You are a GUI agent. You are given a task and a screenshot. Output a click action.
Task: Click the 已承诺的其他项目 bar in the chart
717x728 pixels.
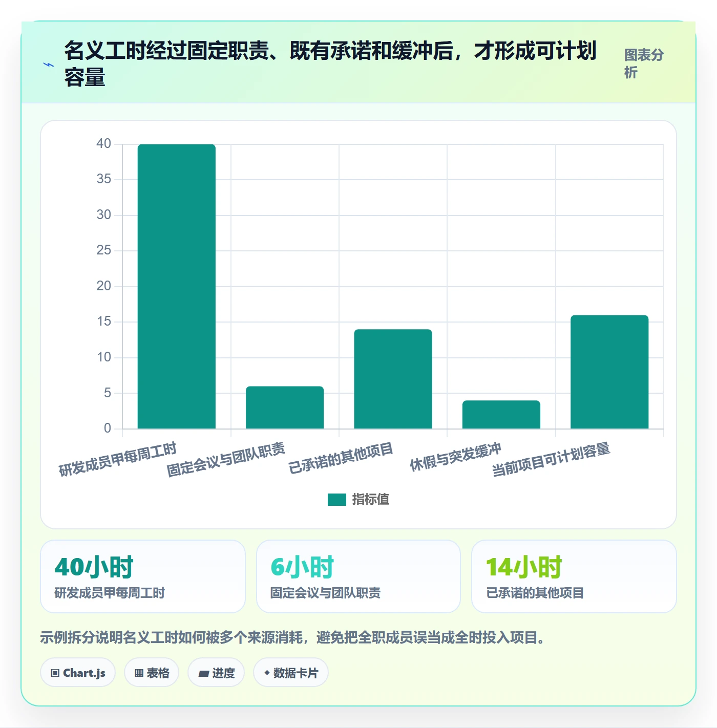tap(393, 379)
